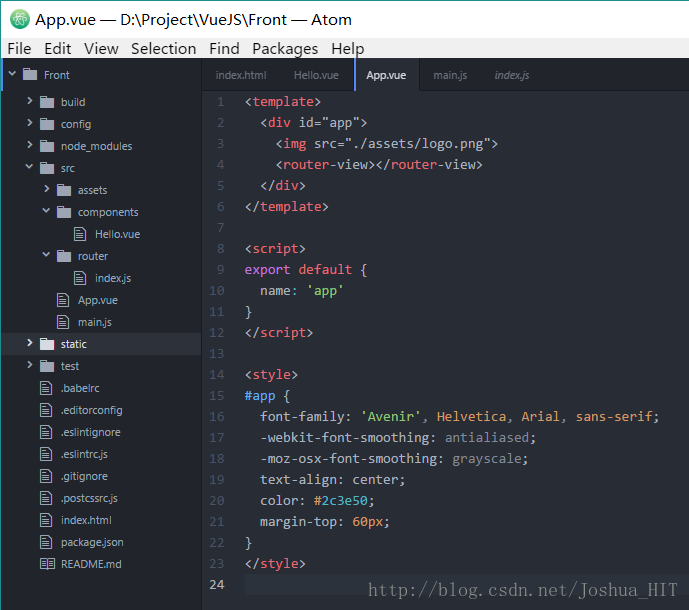
Task: Click the Front project root folder icon
Action: tap(30, 74)
